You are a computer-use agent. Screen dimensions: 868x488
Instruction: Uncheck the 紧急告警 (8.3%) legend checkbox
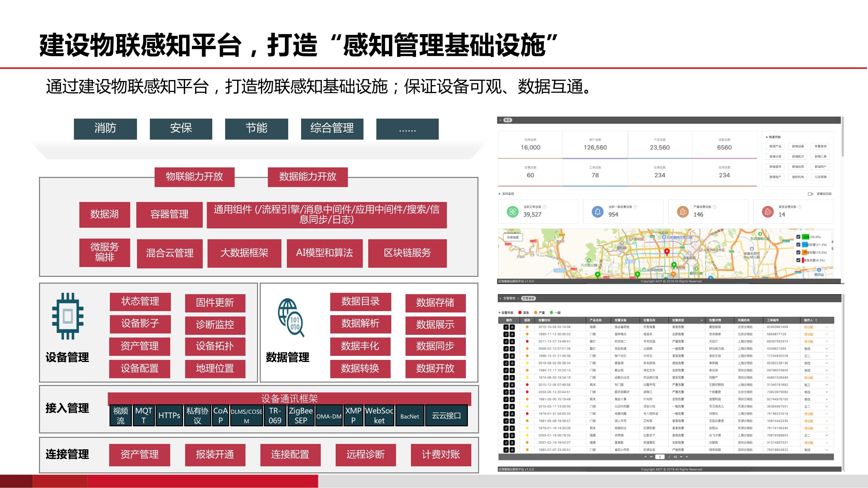[798, 260]
